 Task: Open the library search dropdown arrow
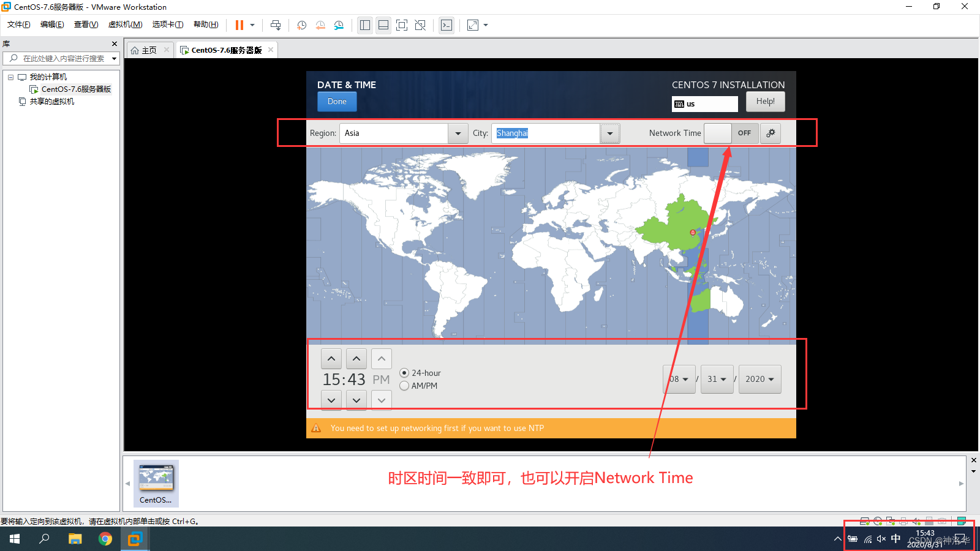[114, 59]
